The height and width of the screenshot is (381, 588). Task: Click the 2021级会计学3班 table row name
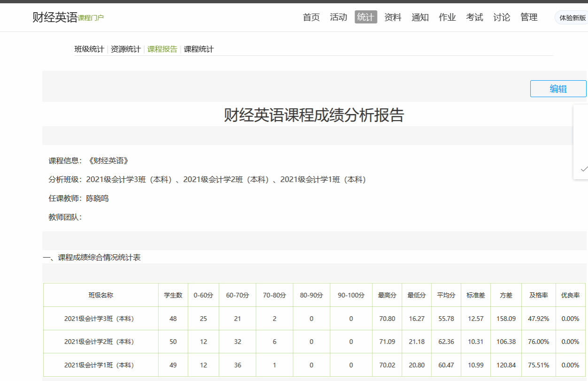[x=99, y=319]
